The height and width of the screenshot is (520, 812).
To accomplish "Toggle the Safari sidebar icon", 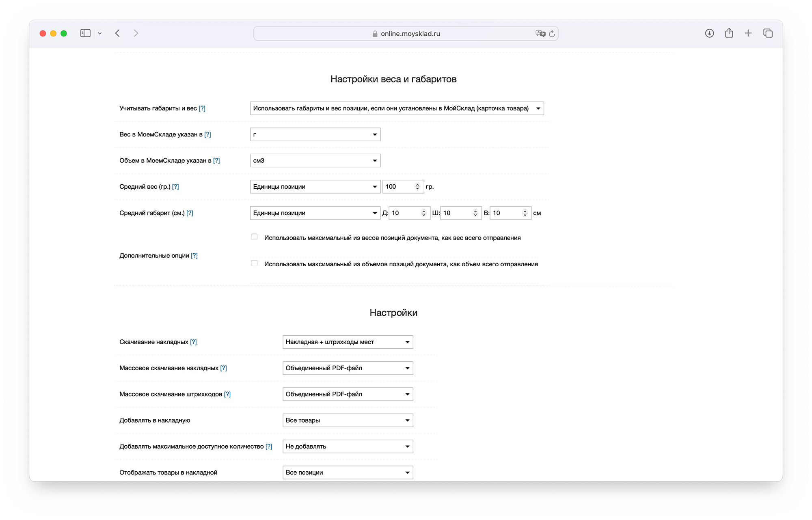I will pyautogui.click(x=85, y=33).
